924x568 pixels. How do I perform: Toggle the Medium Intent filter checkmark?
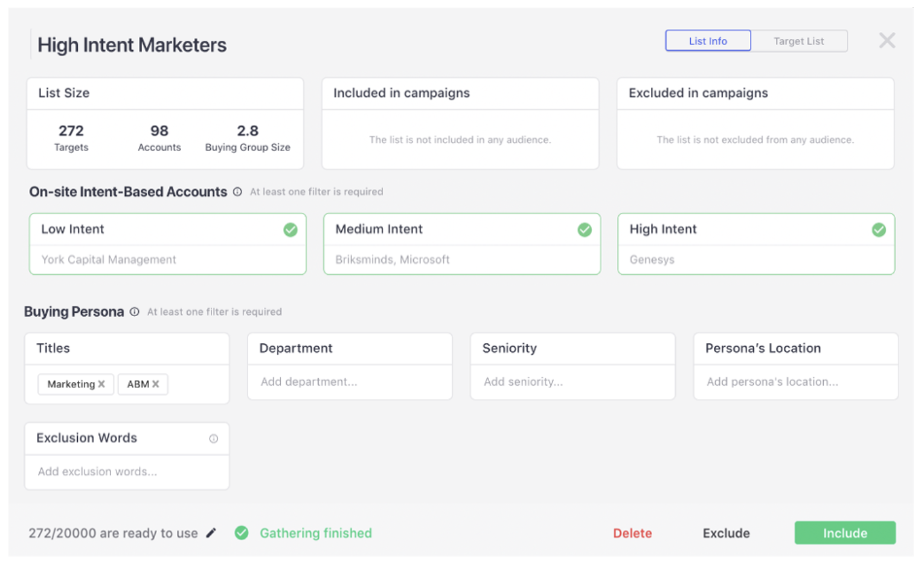585,230
